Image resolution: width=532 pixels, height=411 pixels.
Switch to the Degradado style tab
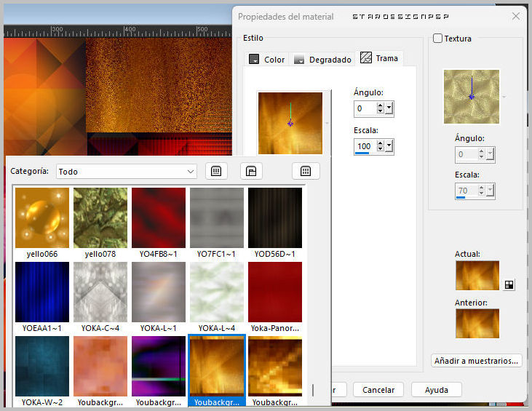[322, 60]
